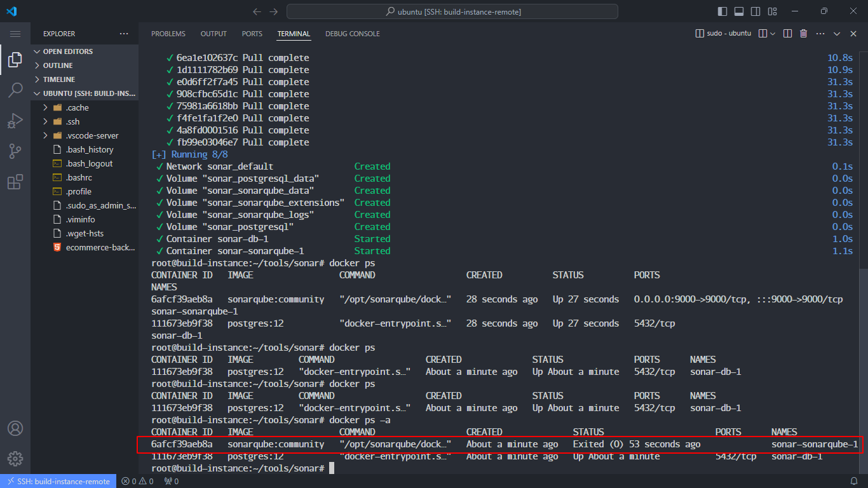Open errors and warnings status item

137,481
